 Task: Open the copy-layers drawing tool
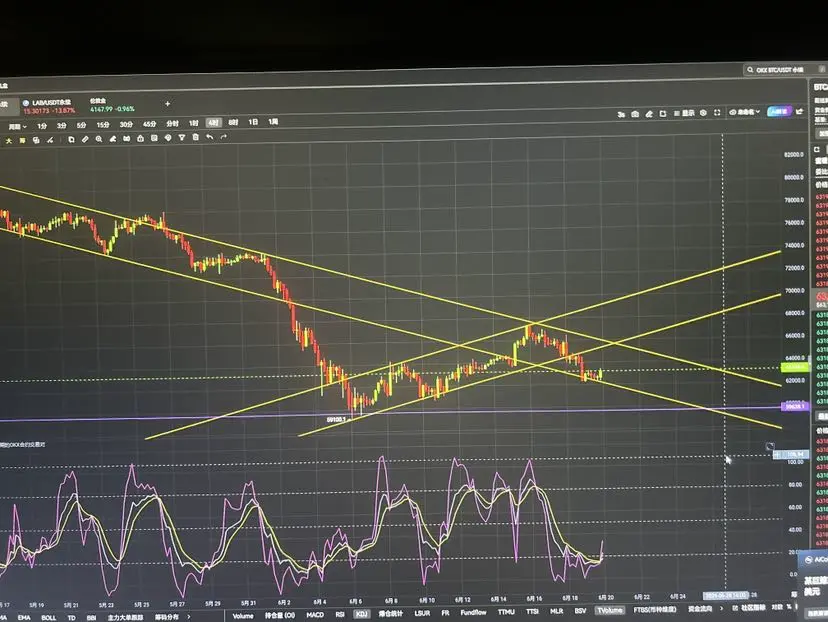click(36, 140)
